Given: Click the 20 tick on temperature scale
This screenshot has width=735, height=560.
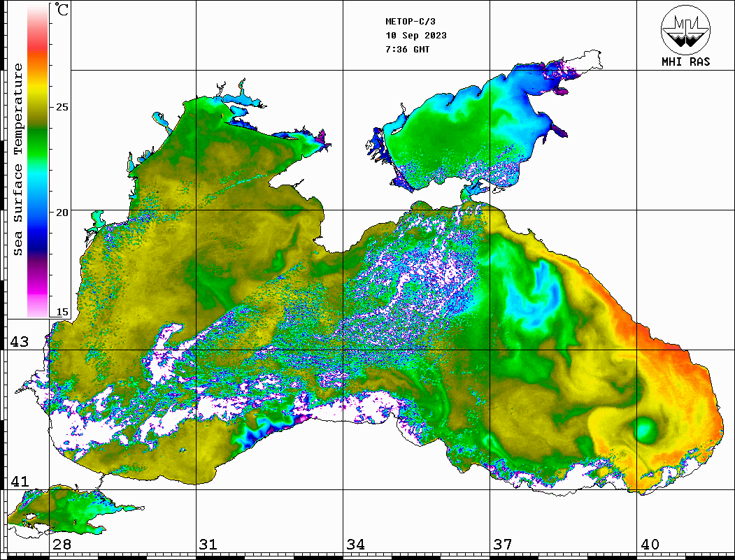Looking at the screenshot, I should pyautogui.click(x=62, y=213).
